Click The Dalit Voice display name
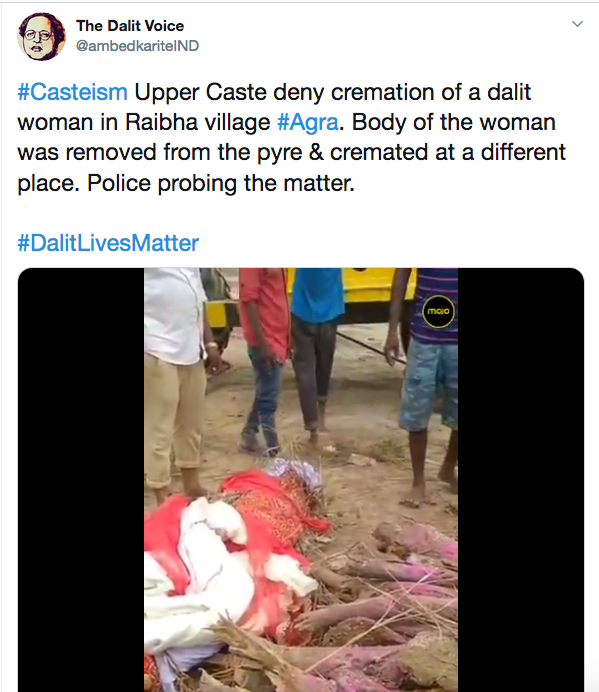The width and height of the screenshot is (599, 692). [130, 26]
